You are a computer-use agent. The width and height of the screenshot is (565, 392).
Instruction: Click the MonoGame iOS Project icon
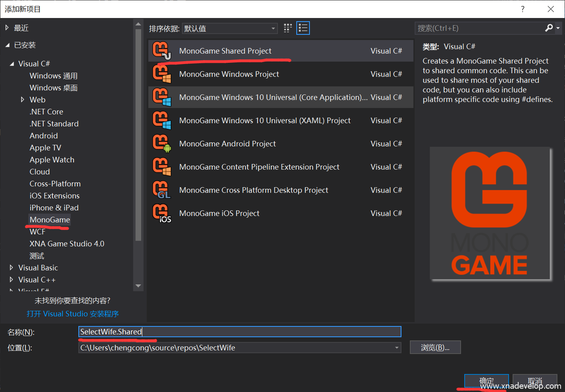point(162,213)
